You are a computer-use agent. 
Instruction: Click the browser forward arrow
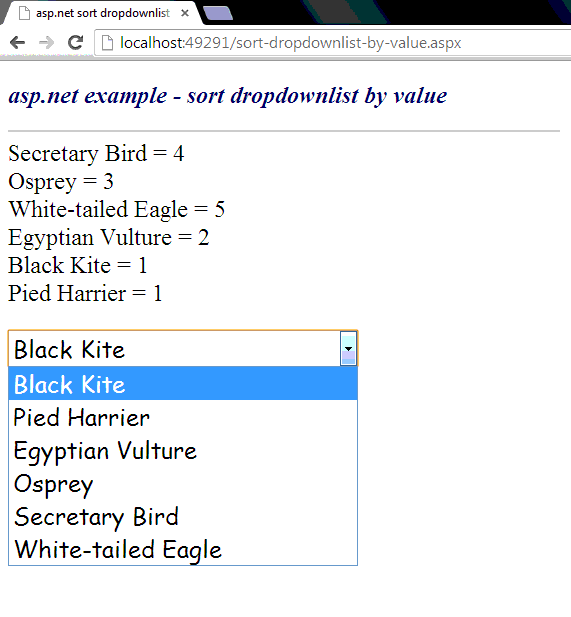tap(46, 42)
